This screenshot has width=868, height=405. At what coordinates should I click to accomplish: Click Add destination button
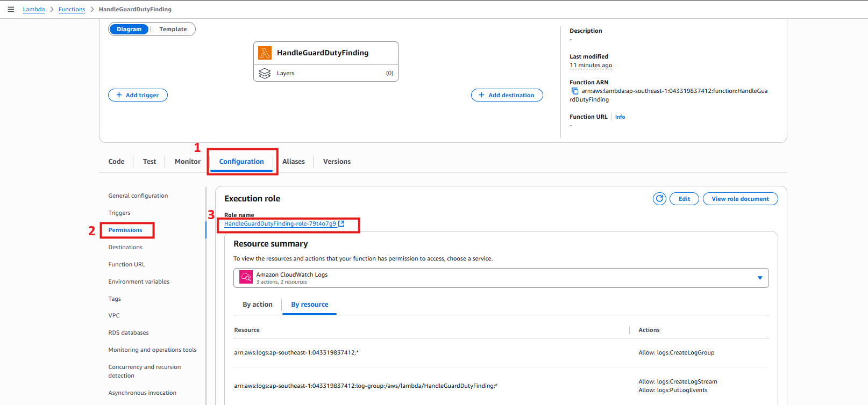(507, 95)
